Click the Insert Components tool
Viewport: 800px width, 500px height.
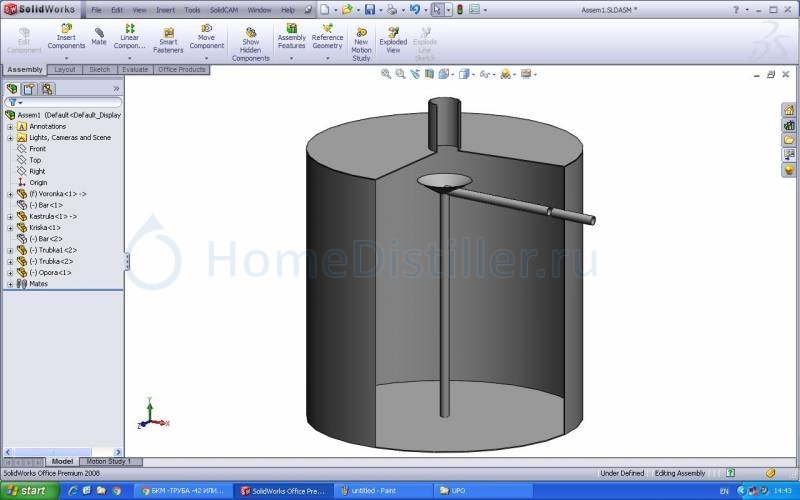[66, 36]
